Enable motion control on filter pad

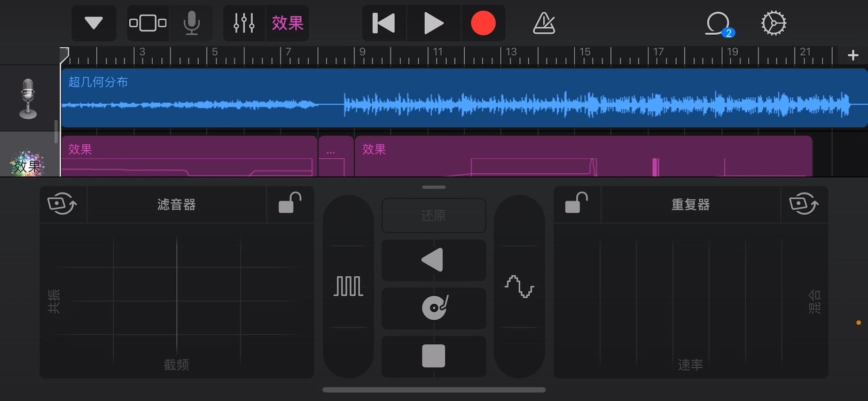click(x=62, y=204)
